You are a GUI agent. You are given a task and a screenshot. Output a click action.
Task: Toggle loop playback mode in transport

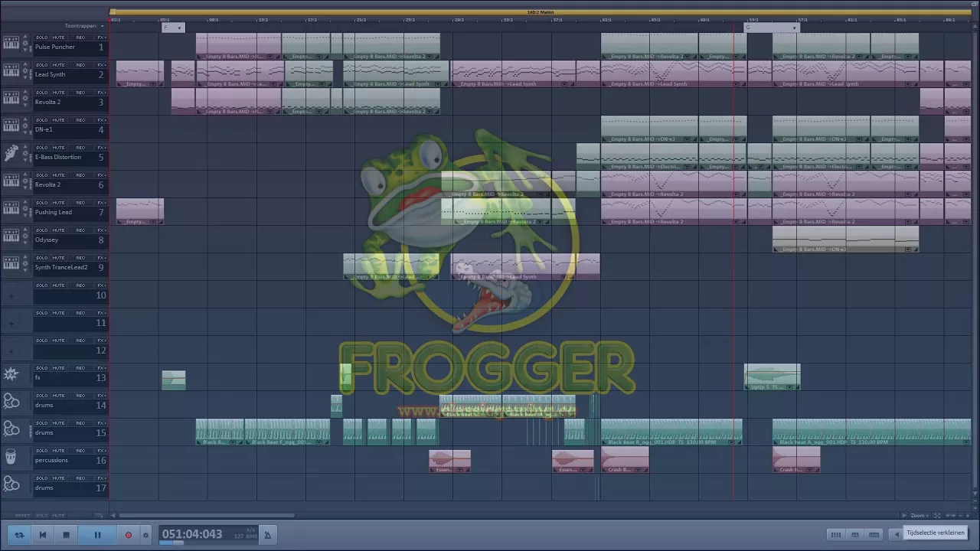click(19, 535)
